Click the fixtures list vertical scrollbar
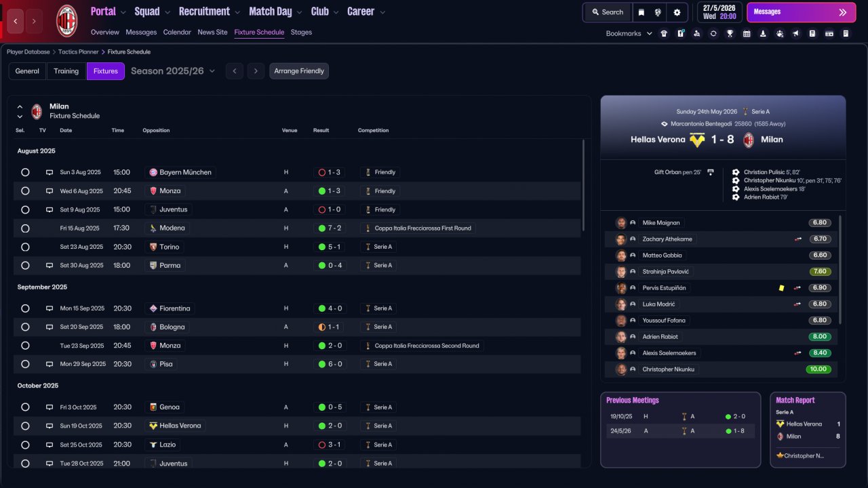The width and height of the screenshot is (868, 488). pyautogui.click(x=583, y=185)
